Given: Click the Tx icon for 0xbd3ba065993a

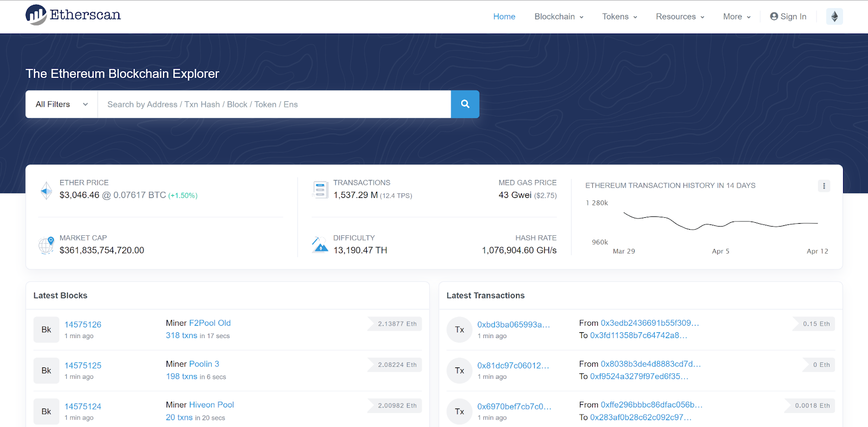Looking at the screenshot, I should click(459, 329).
